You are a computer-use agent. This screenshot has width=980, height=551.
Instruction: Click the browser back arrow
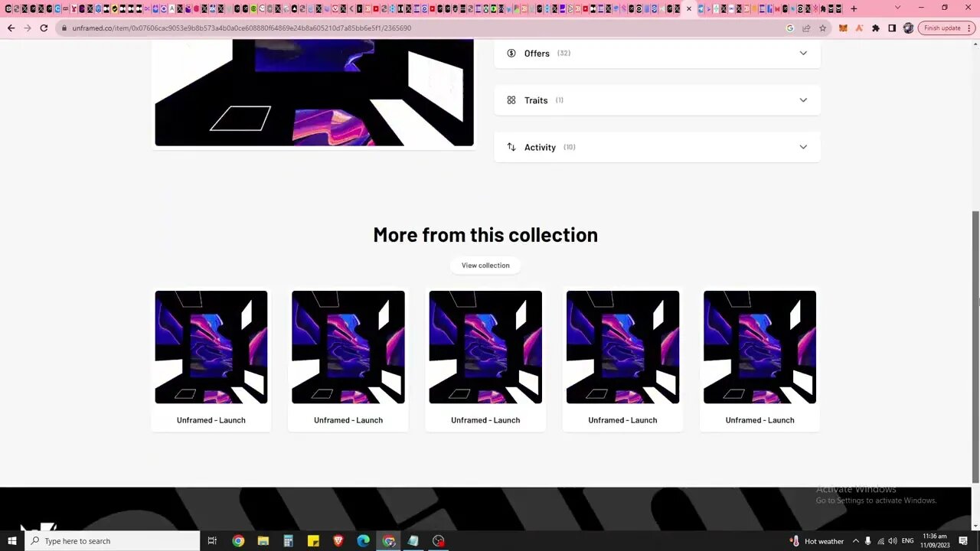(x=11, y=28)
